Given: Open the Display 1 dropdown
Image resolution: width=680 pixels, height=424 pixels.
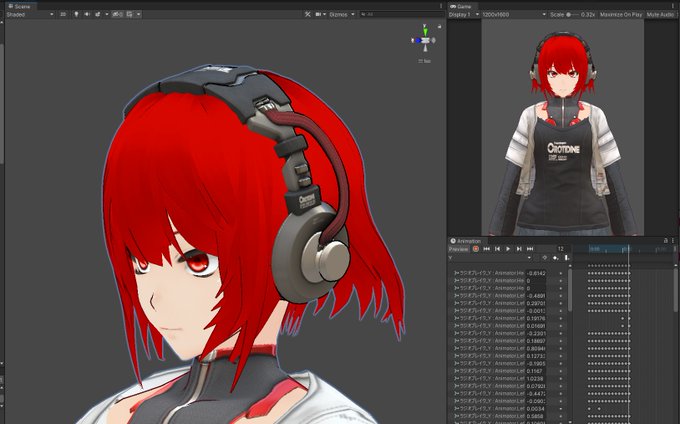Looking at the screenshot, I should (x=464, y=14).
